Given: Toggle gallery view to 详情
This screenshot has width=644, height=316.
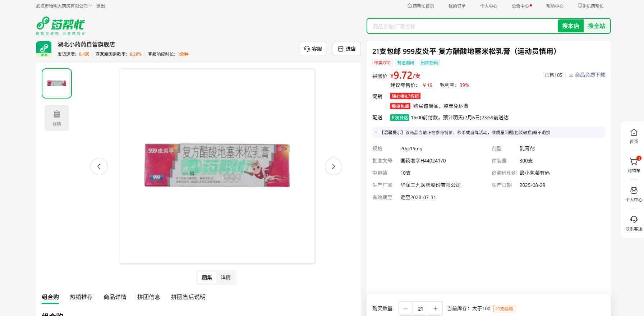Looking at the screenshot, I should pos(226,278).
